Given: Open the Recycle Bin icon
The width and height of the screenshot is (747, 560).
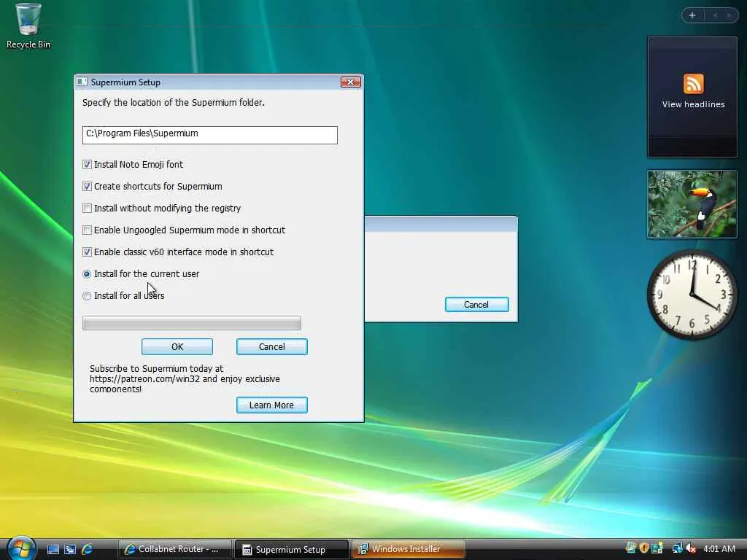Looking at the screenshot, I should (28, 26).
